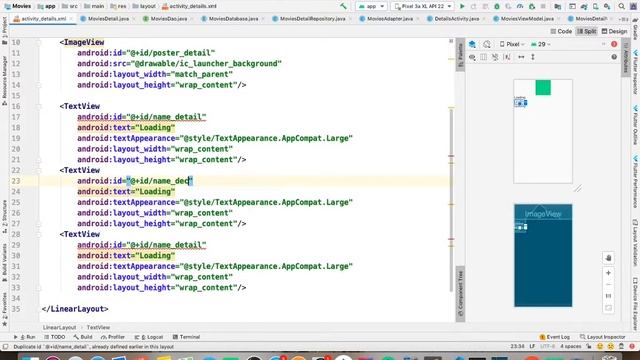Click the design surface layers icon
Screen dimensions: 640x360
472,44
